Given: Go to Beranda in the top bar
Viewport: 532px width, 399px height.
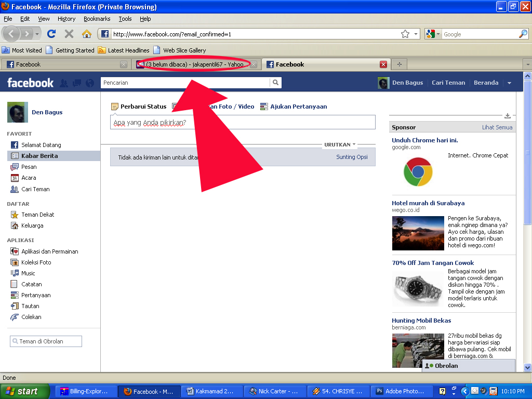Looking at the screenshot, I should click(486, 83).
